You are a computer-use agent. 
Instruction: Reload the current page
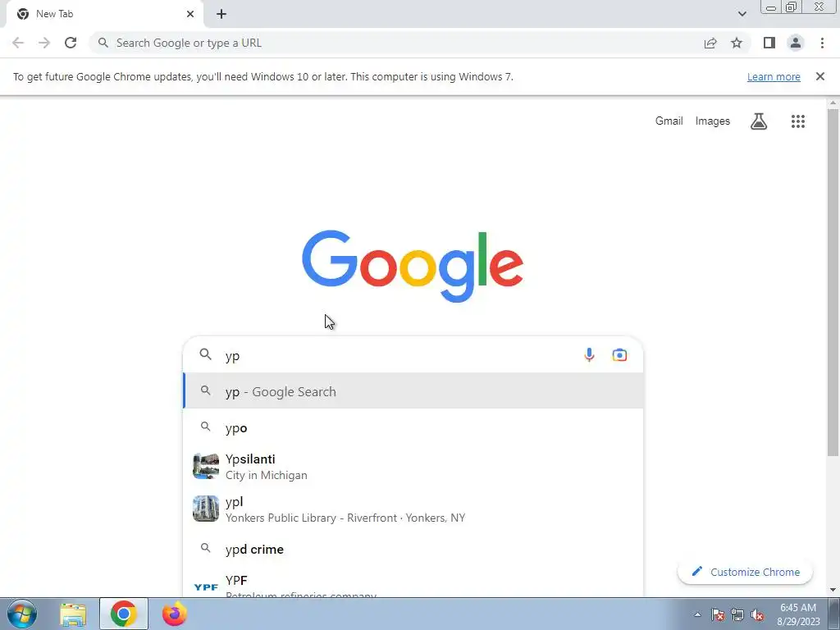pos(71,43)
